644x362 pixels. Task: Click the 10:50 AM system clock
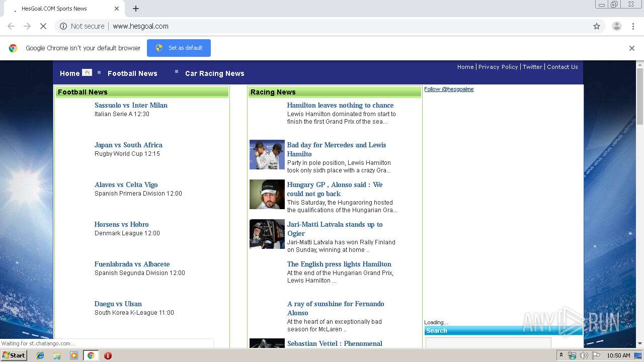[x=618, y=355]
